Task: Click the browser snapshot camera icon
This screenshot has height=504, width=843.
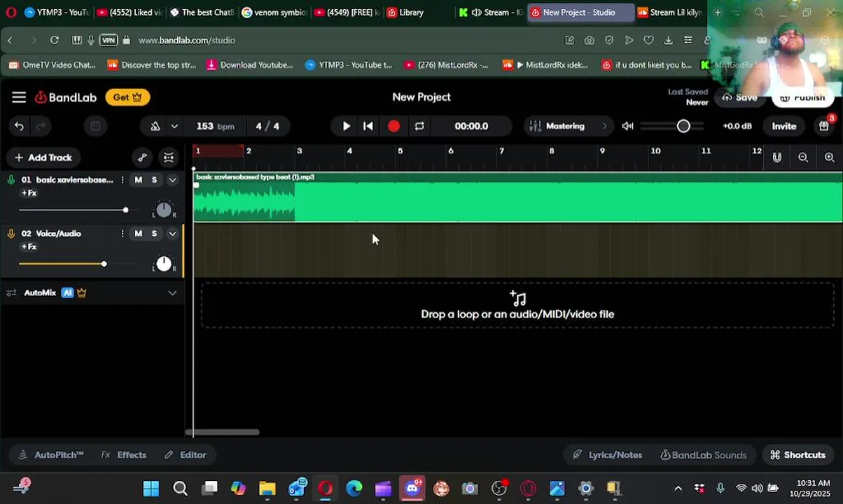Action: [590, 40]
